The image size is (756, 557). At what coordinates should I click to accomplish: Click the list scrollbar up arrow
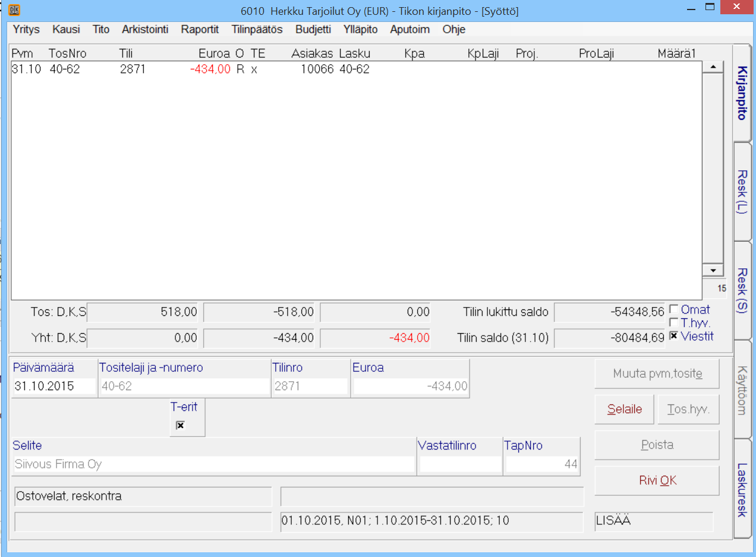(713, 67)
